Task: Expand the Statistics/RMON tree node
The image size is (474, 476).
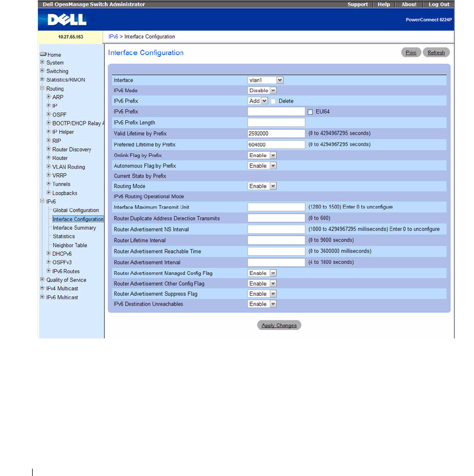Action: 42,79
